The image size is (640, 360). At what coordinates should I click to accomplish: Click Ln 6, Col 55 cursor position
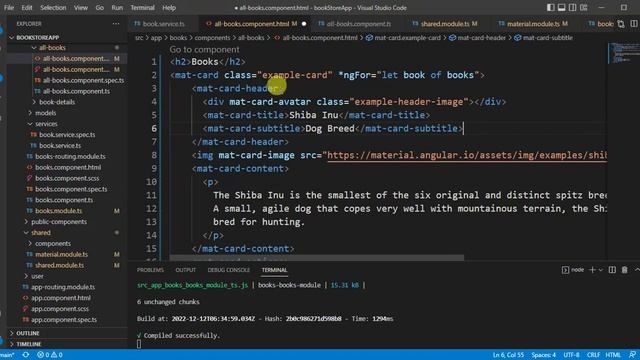tap(508, 355)
